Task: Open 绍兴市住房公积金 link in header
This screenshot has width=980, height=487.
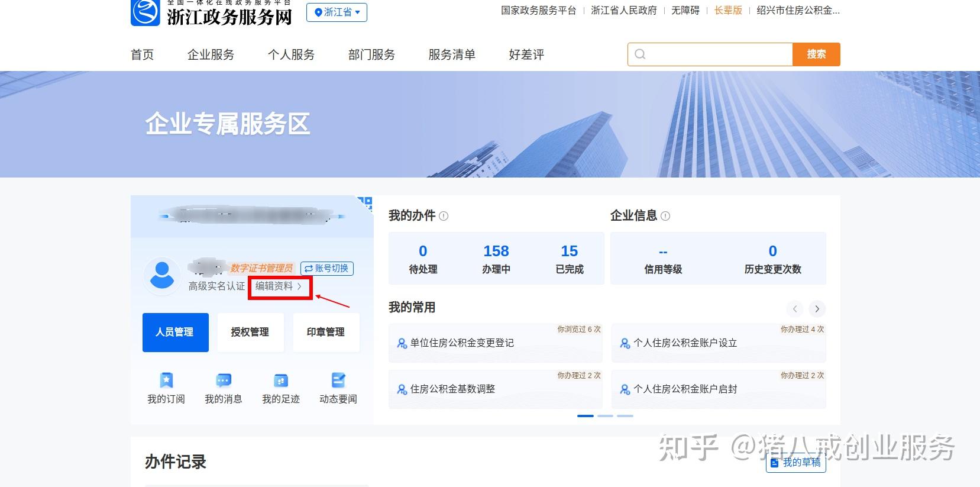Action: (x=798, y=11)
